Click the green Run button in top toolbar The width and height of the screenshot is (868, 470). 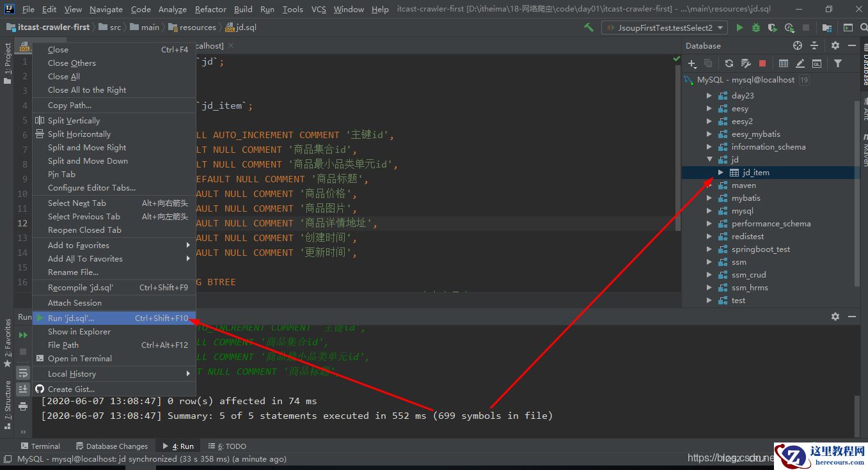coord(739,27)
